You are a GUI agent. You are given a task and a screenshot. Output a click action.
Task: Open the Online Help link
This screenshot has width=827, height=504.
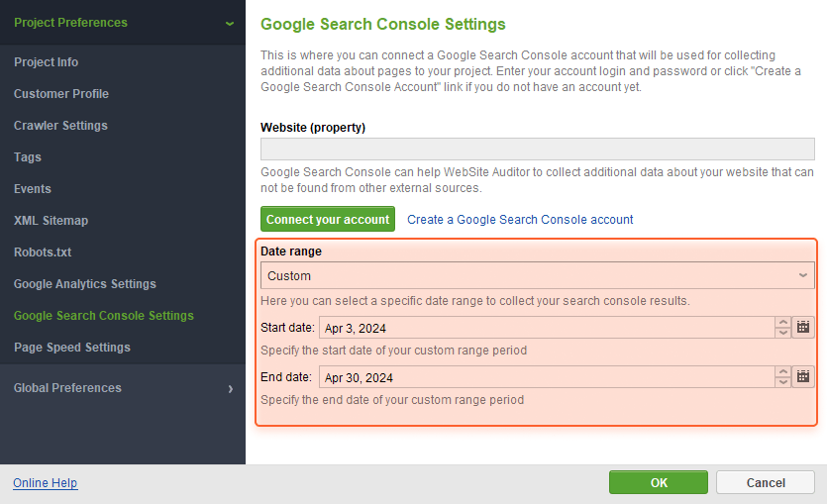(x=46, y=483)
